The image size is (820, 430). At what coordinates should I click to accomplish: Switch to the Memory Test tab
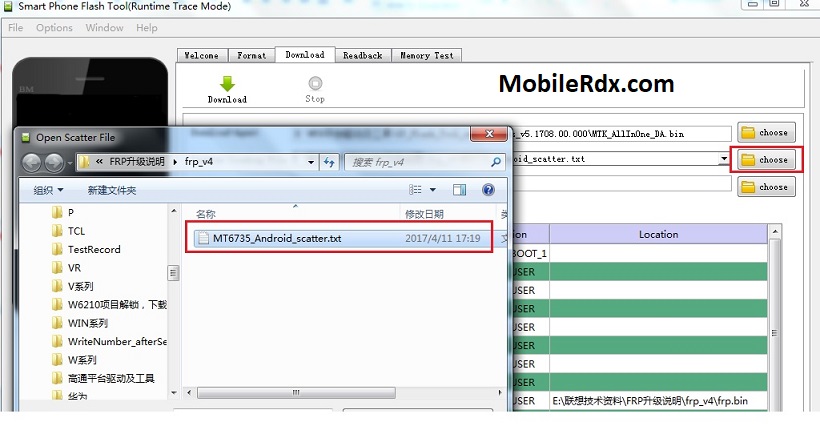point(427,55)
